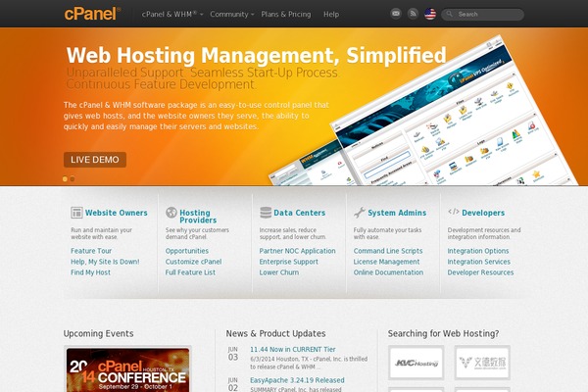Open the Online Documentation link
Viewport: 588px width, 392px height.
(x=388, y=272)
